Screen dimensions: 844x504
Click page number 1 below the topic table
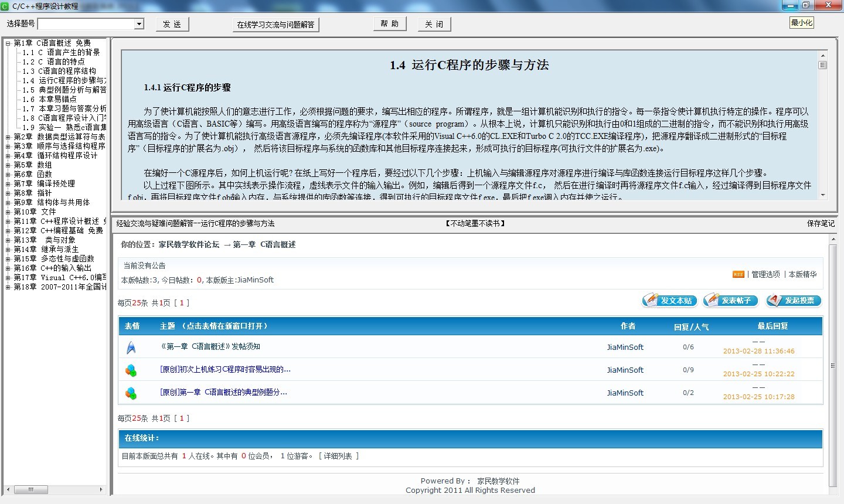(182, 418)
